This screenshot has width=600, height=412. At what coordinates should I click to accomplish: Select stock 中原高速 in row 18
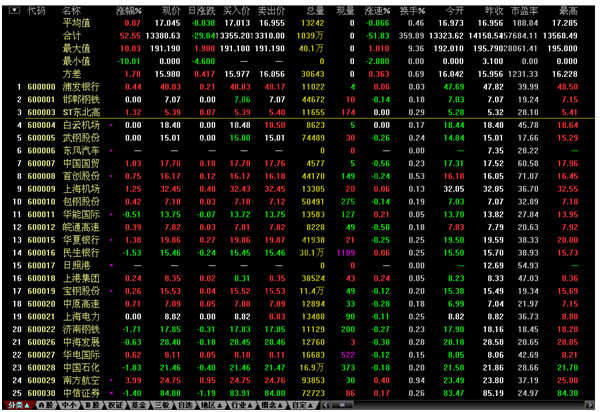tap(81, 304)
